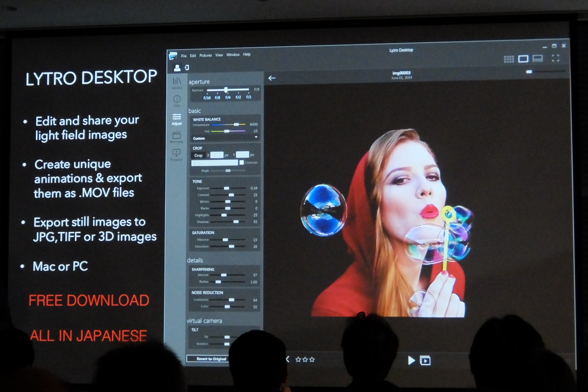The width and height of the screenshot is (588, 392).
Task: Set aperture preset to F/1
Action: [x=249, y=97]
